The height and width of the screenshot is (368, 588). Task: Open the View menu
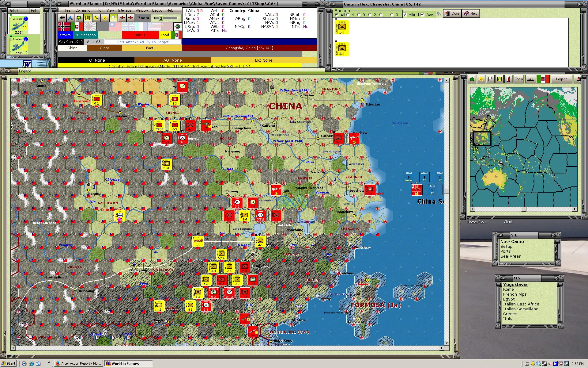point(110,10)
